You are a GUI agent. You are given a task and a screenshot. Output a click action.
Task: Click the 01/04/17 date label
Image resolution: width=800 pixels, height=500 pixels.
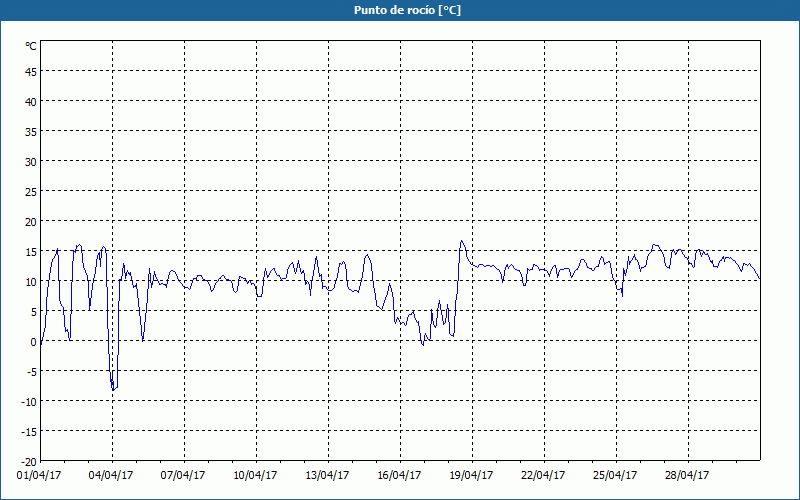coord(39,476)
